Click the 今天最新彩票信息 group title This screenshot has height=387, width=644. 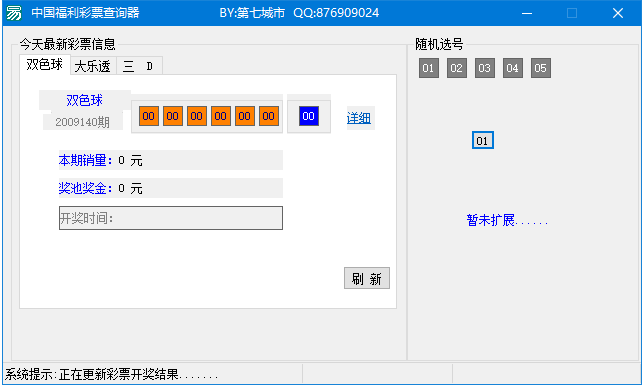68,44
